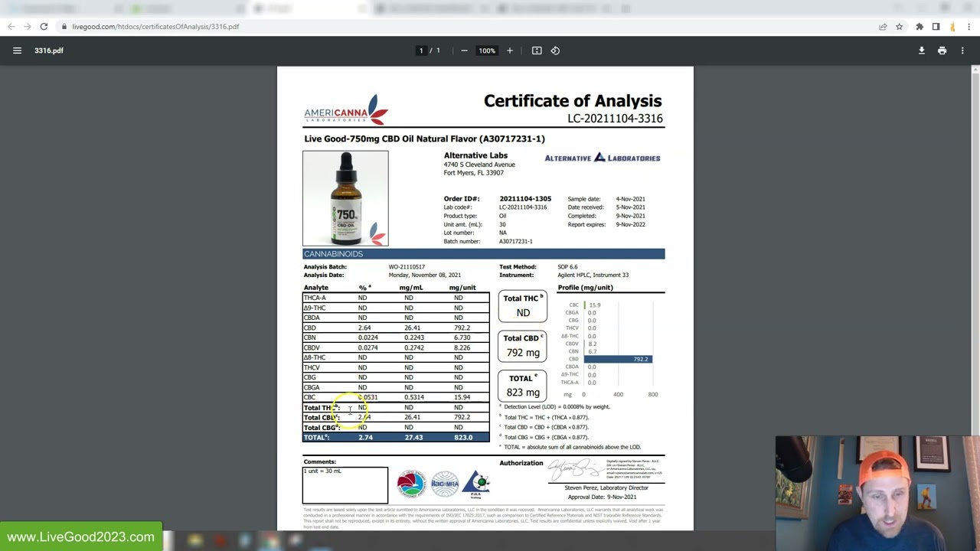The image size is (980, 551).
Task: Click the Alternative Labs address name
Action: [475, 155]
